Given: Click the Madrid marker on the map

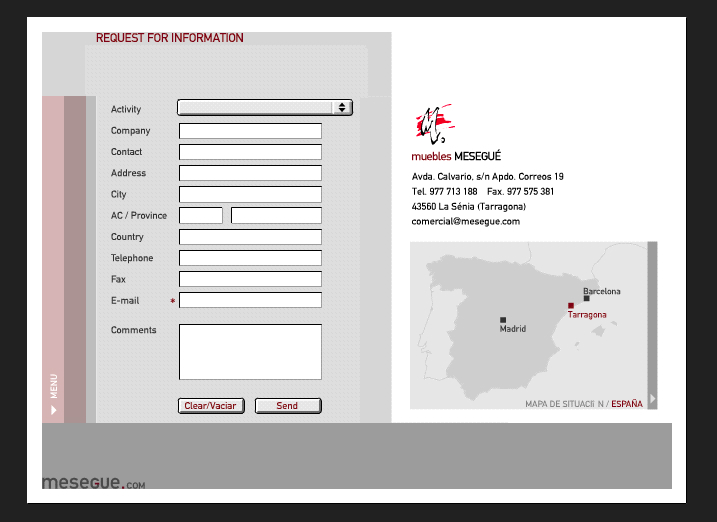Looking at the screenshot, I should [x=503, y=320].
